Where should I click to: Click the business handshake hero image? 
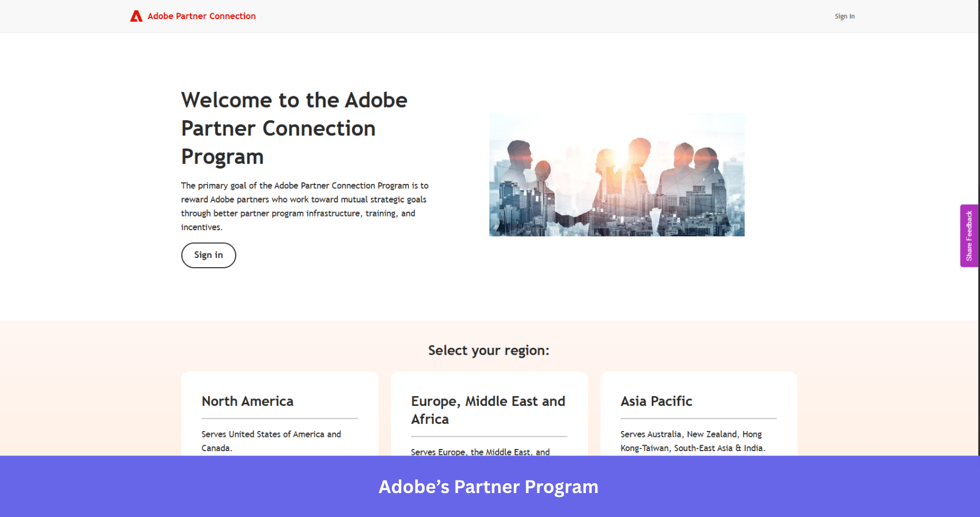pos(617,174)
